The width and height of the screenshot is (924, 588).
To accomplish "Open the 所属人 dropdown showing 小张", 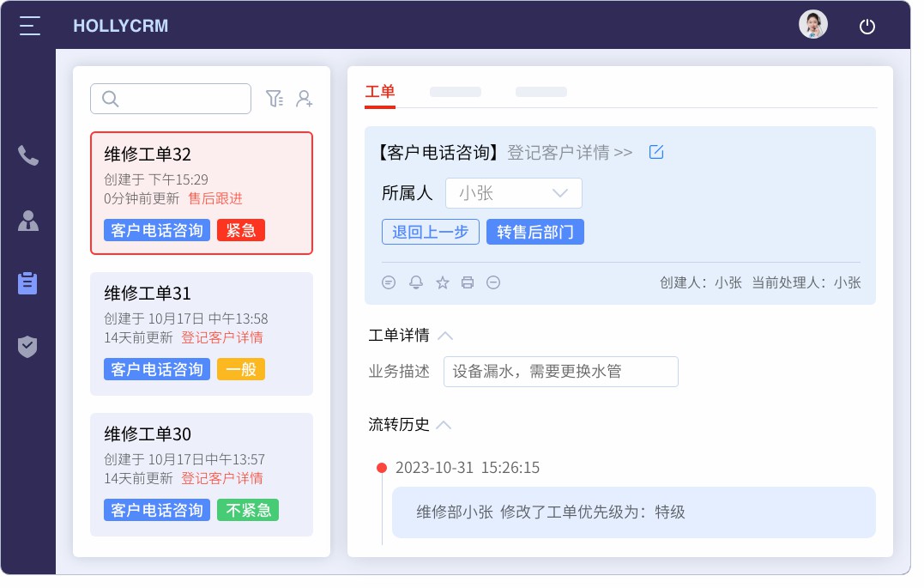I will [513, 193].
